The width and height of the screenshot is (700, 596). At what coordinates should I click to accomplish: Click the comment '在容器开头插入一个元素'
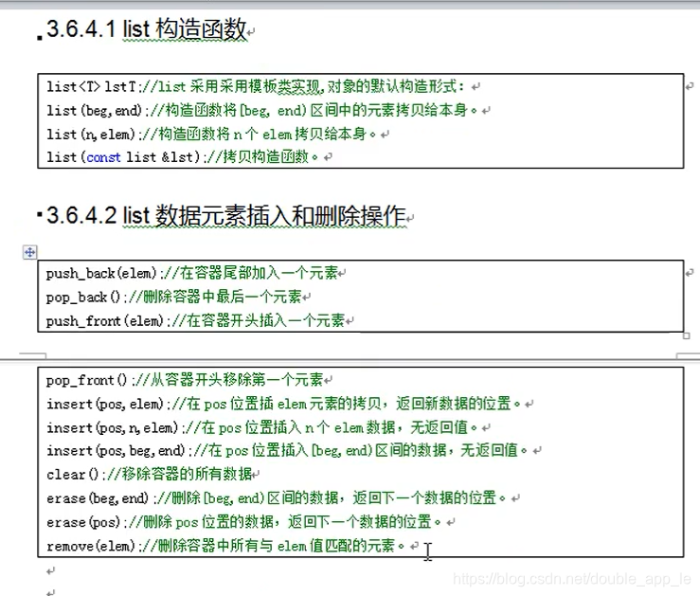pos(265,320)
